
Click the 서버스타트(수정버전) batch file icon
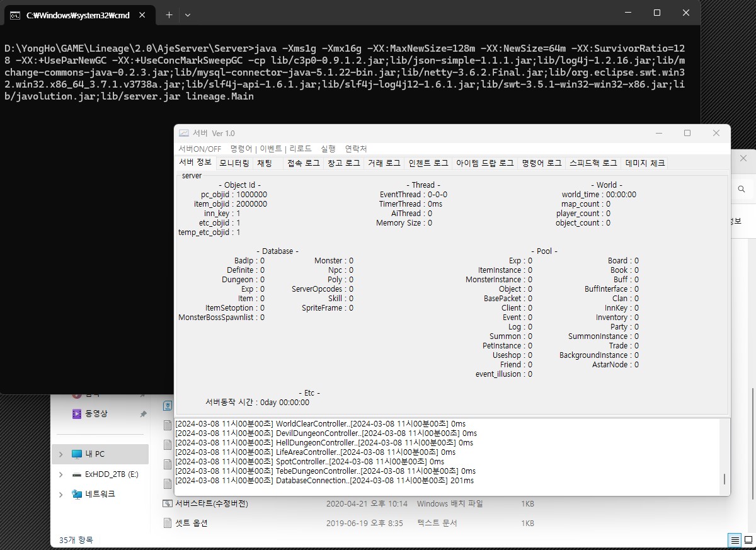pyautogui.click(x=168, y=503)
